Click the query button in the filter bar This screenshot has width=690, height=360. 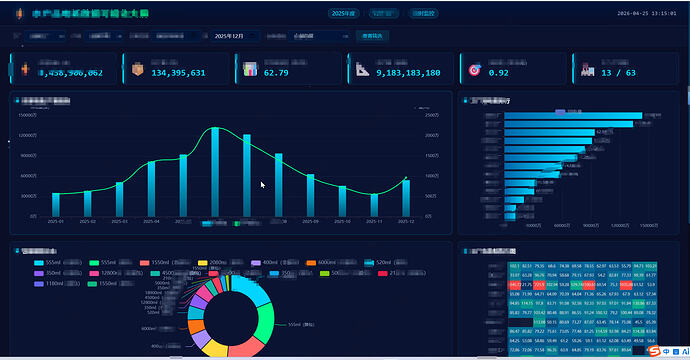372,36
